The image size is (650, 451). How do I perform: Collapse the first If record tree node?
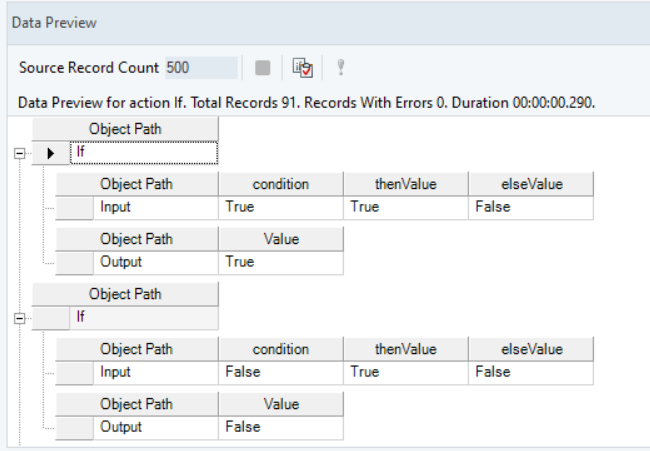tap(19, 154)
